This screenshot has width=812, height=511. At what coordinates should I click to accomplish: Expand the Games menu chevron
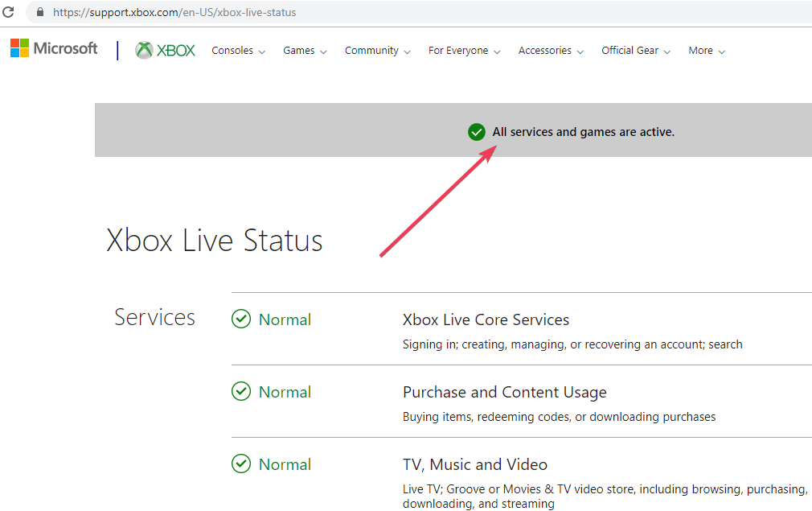tap(324, 52)
